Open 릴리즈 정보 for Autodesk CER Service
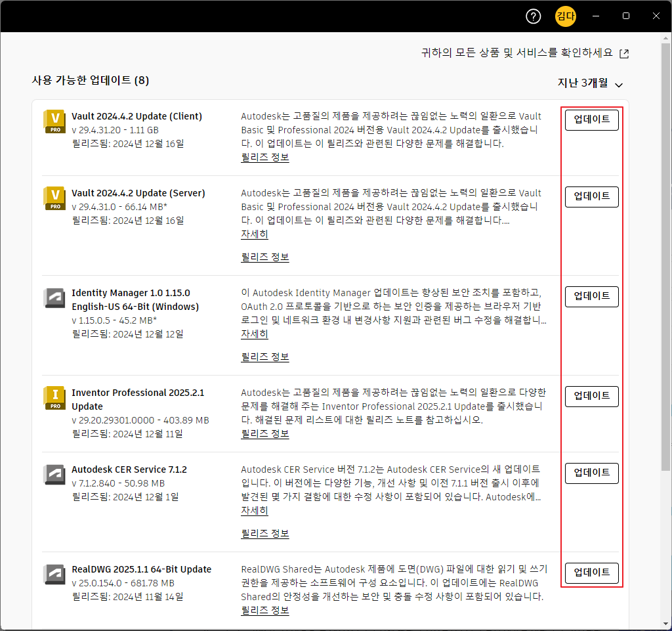The height and width of the screenshot is (631, 672). [x=265, y=534]
